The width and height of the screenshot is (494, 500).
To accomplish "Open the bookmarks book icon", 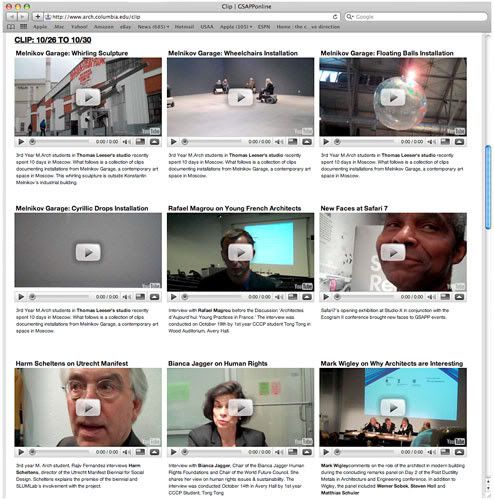I will (x=11, y=27).
